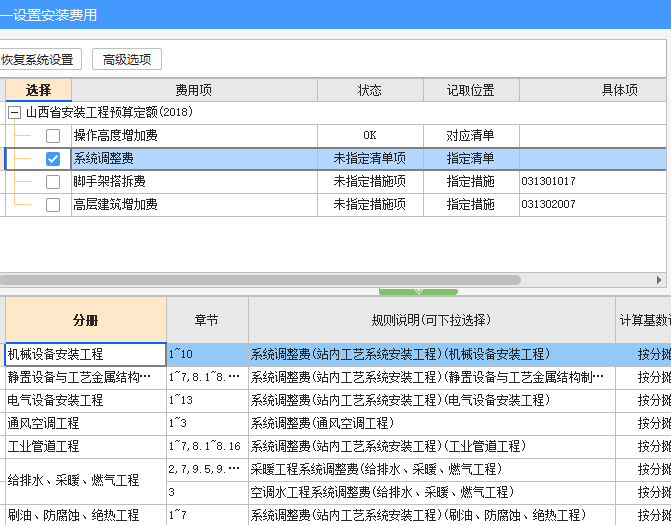671x525 pixels.
Task: Click the 未指定清单项 status cell
Action: [370, 159]
